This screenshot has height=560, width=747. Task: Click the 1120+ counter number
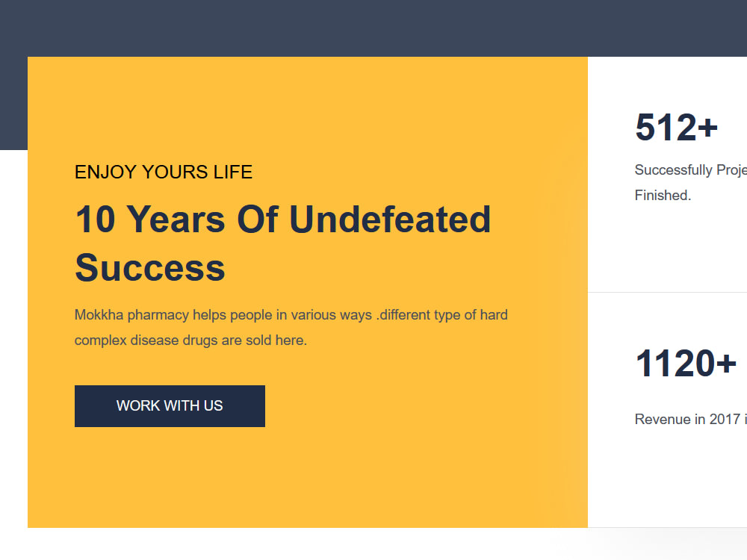click(x=686, y=364)
